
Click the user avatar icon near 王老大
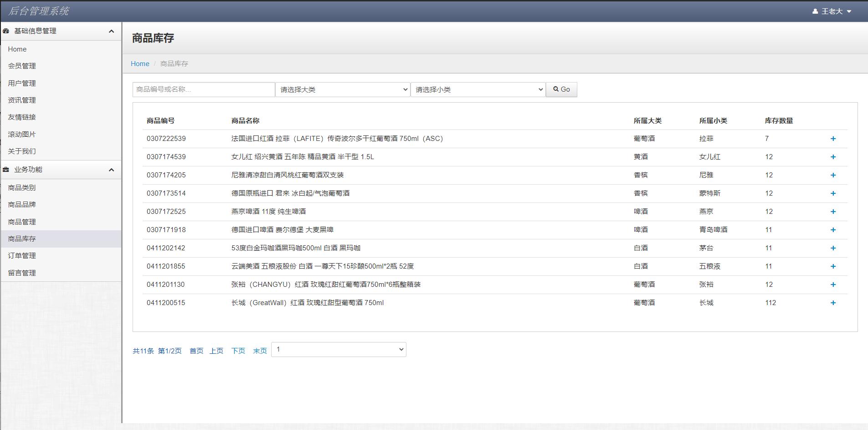[x=815, y=11]
